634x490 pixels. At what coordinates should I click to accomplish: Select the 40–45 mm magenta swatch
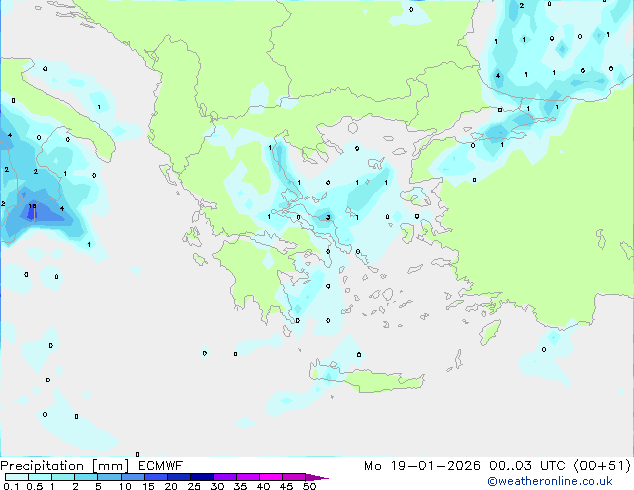[271, 477]
